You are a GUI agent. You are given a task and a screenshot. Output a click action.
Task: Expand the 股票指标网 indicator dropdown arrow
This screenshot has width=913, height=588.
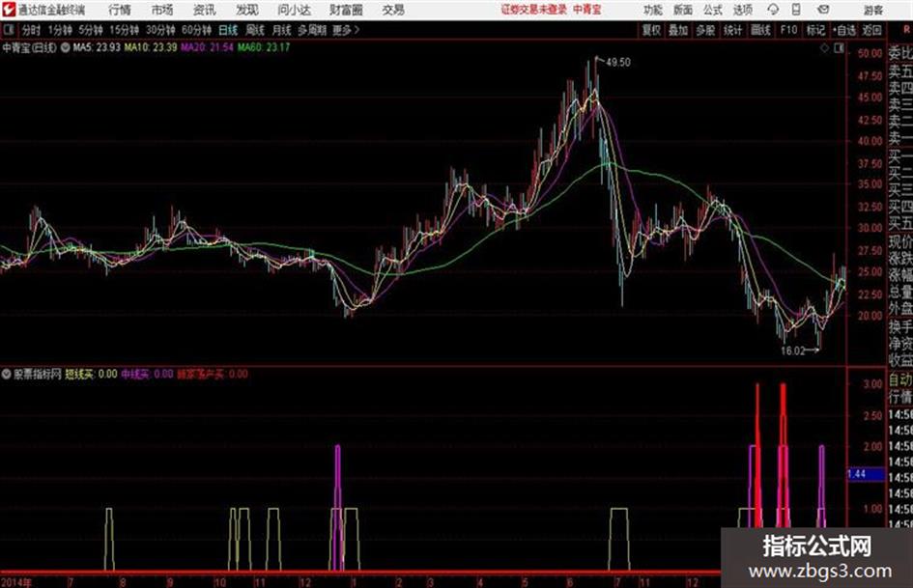click(x=7, y=375)
